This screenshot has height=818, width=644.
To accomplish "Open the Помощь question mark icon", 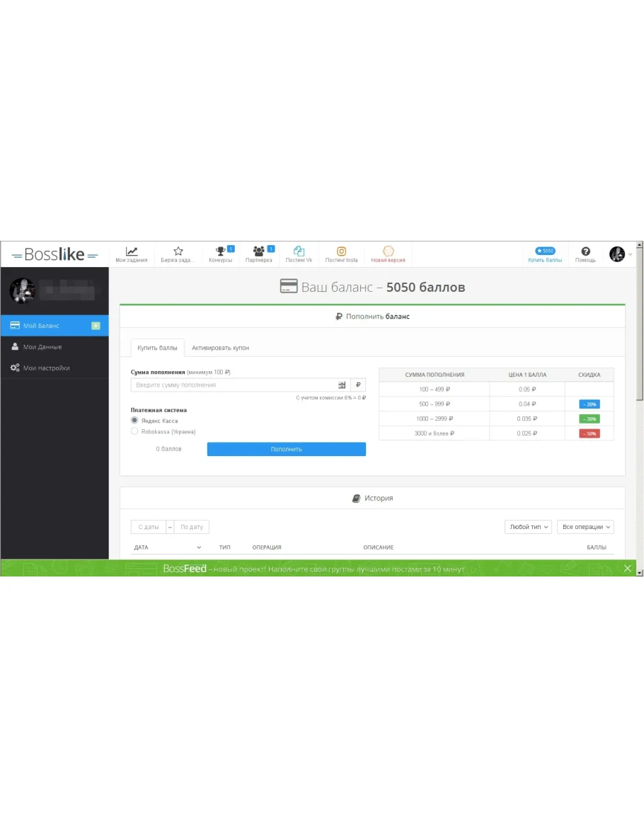I will (585, 251).
